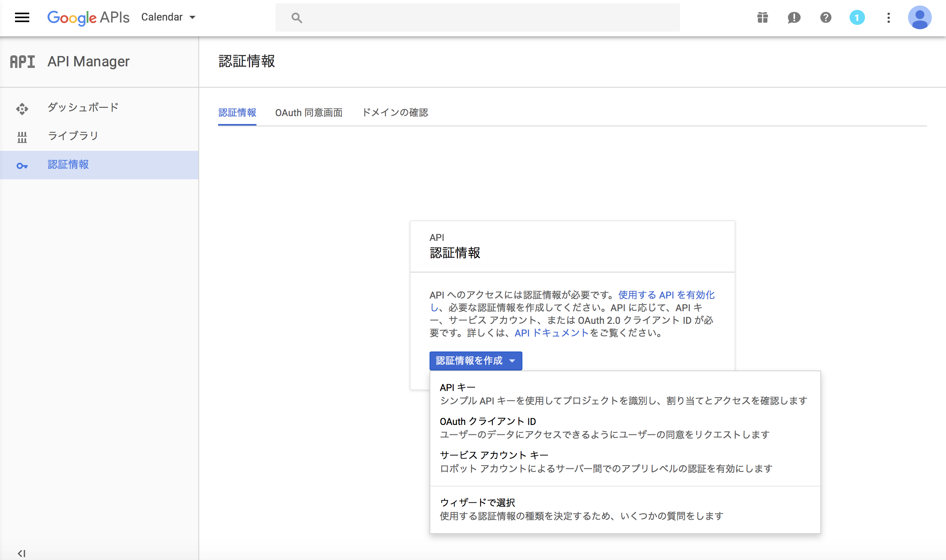This screenshot has width=946, height=560.
Task: Click the collapse sidebar arrow button
Action: pos(21,553)
